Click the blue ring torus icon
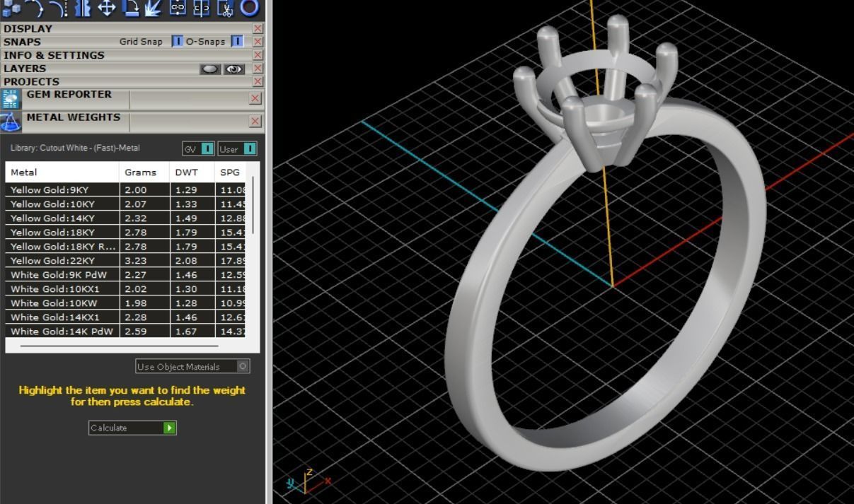The width and height of the screenshot is (854, 504). [x=249, y=8]
